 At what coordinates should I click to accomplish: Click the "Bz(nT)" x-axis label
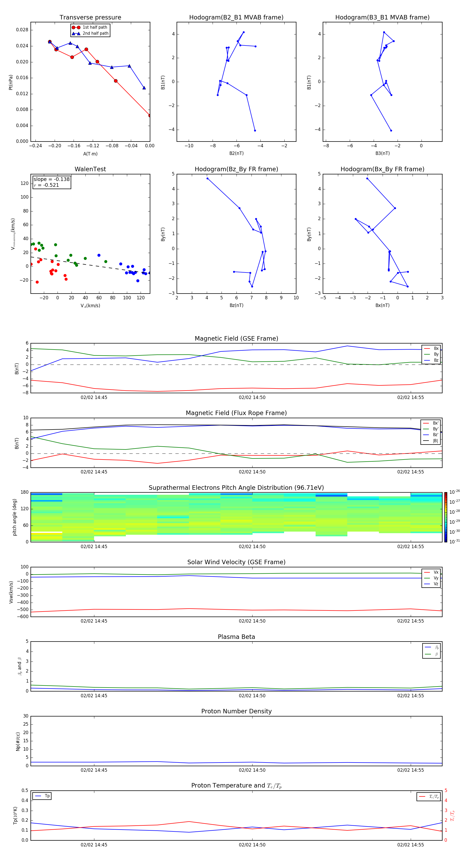tap(236, 305)
